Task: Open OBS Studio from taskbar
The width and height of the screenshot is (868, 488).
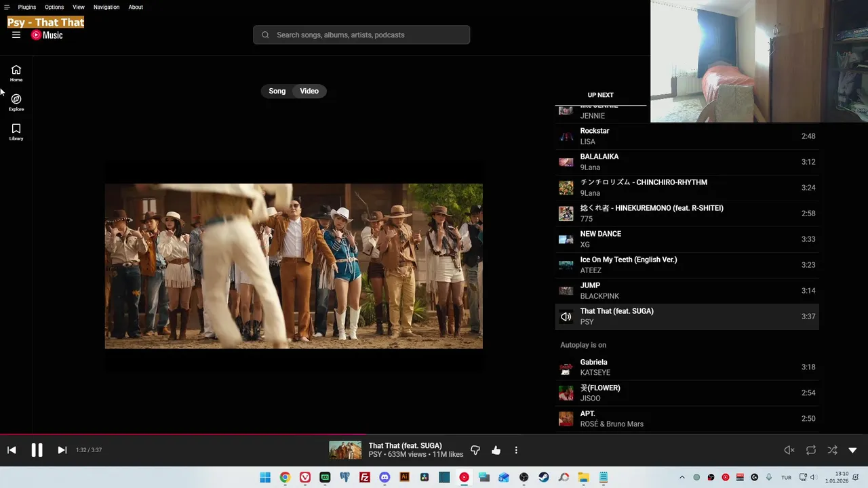Action: click(x=524, y=477)
